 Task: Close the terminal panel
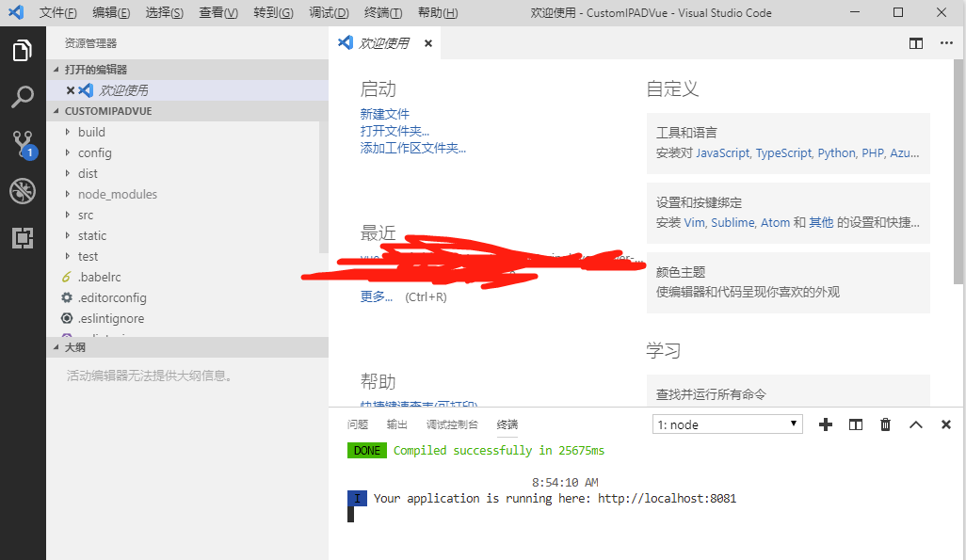tap(945, 424)
